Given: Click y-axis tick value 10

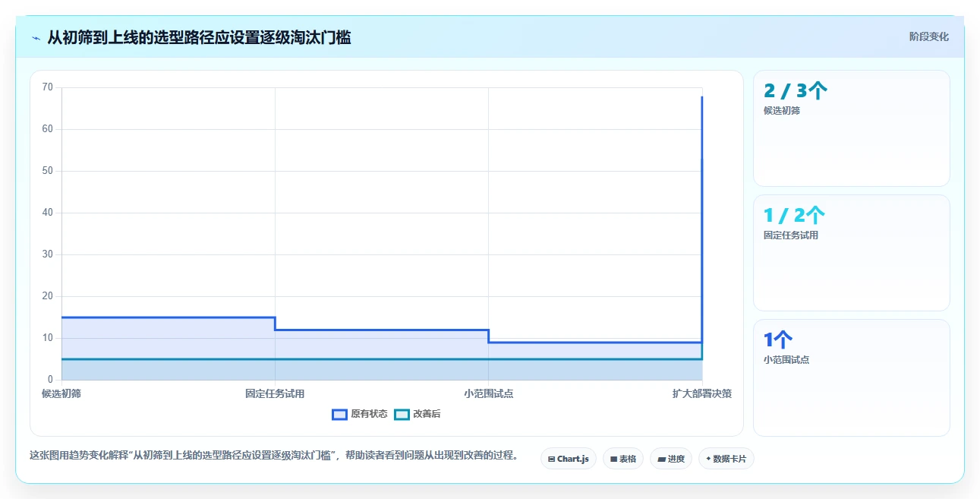Looking at the screenshot, I should [x=48, y=338].
